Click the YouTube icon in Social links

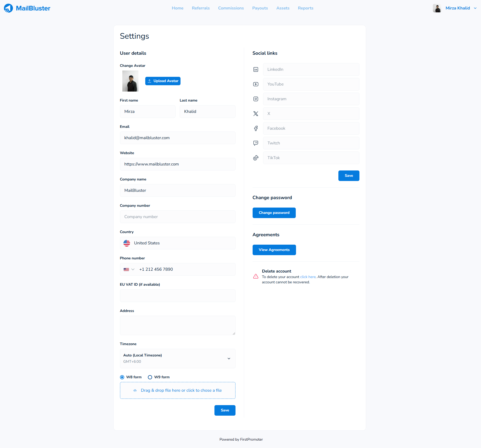255,84
